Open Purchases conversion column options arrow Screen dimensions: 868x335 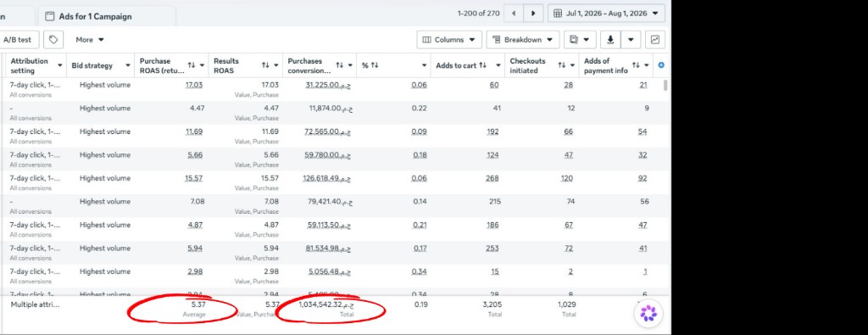pyautogui.click(x=350, y=65)
